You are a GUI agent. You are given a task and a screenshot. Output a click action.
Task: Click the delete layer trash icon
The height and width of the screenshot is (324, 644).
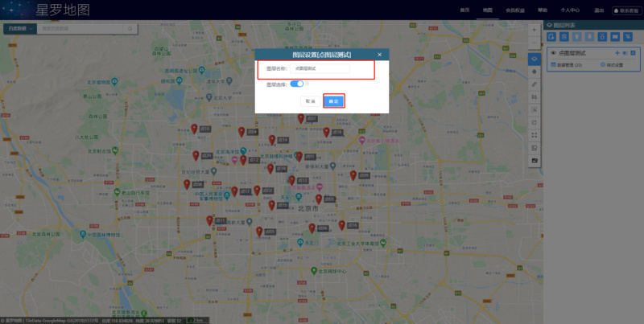pyautogui.click(x=564, y=37)
